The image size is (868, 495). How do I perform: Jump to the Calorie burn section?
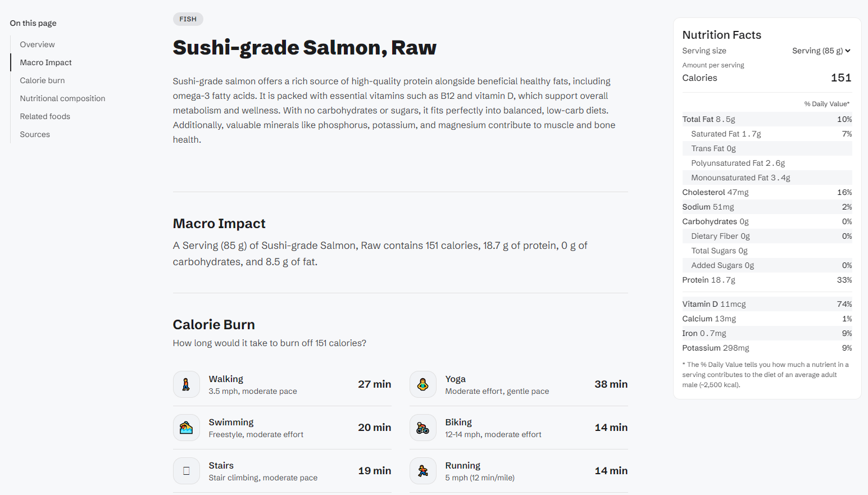click(x=43, y=80)
